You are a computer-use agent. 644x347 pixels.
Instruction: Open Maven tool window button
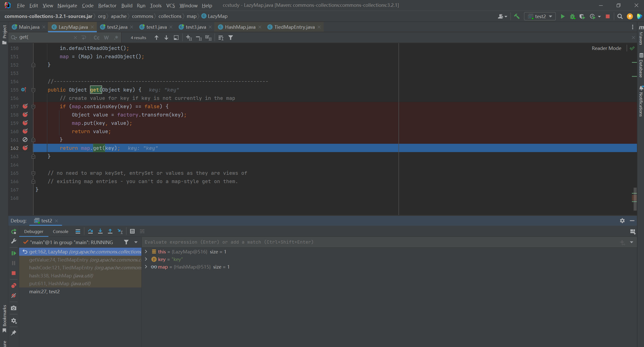click(641, 35)
